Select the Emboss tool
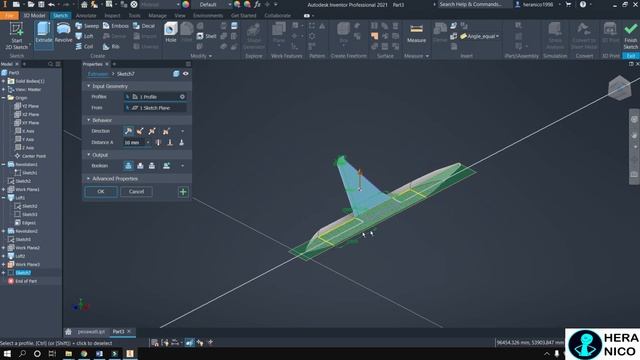The height and width of the screenshot is (360, 640). point(116,26)
